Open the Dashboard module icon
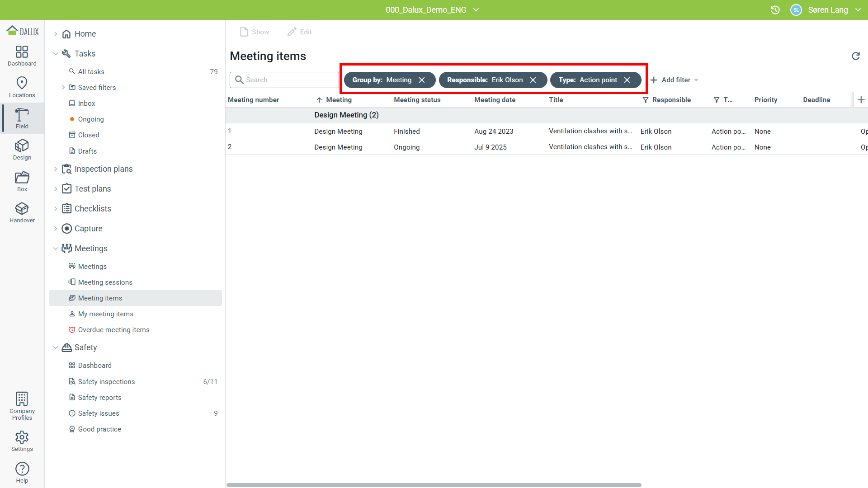 pyautogui.click(x=22, y=52)
